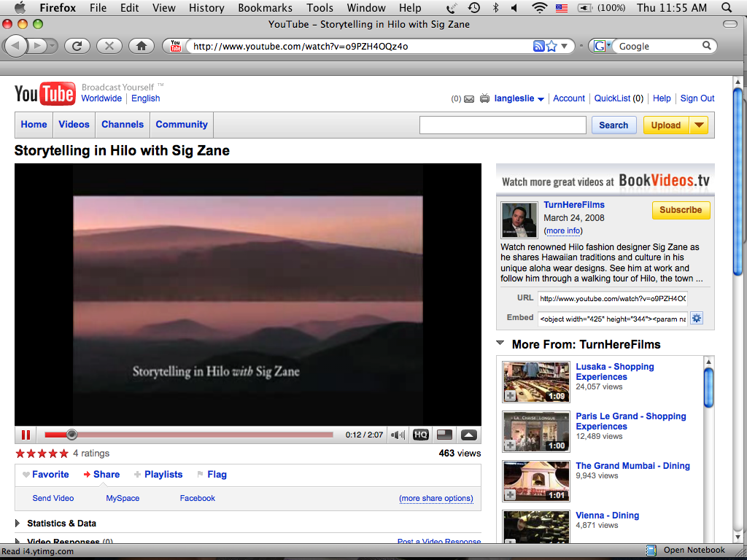Expand the player menu up-arrow button
The height and width of the screenshot is (560, 747).
point(469,435)
